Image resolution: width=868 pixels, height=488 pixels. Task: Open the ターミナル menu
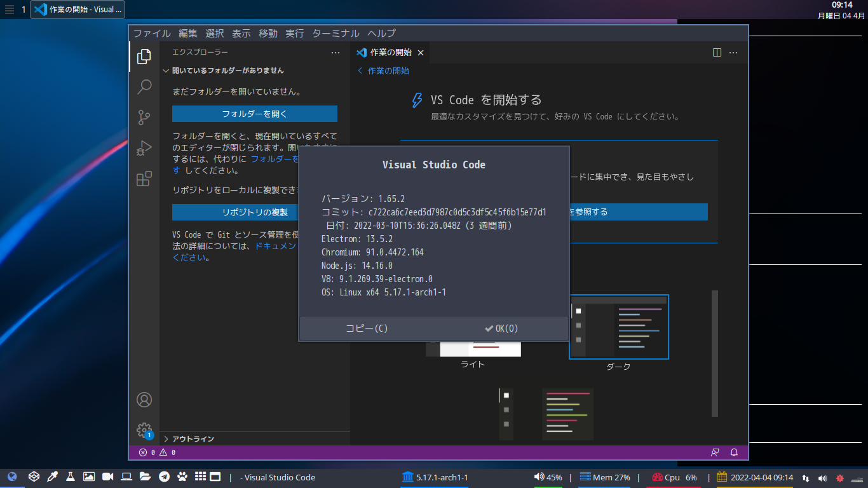coord(336,34)
